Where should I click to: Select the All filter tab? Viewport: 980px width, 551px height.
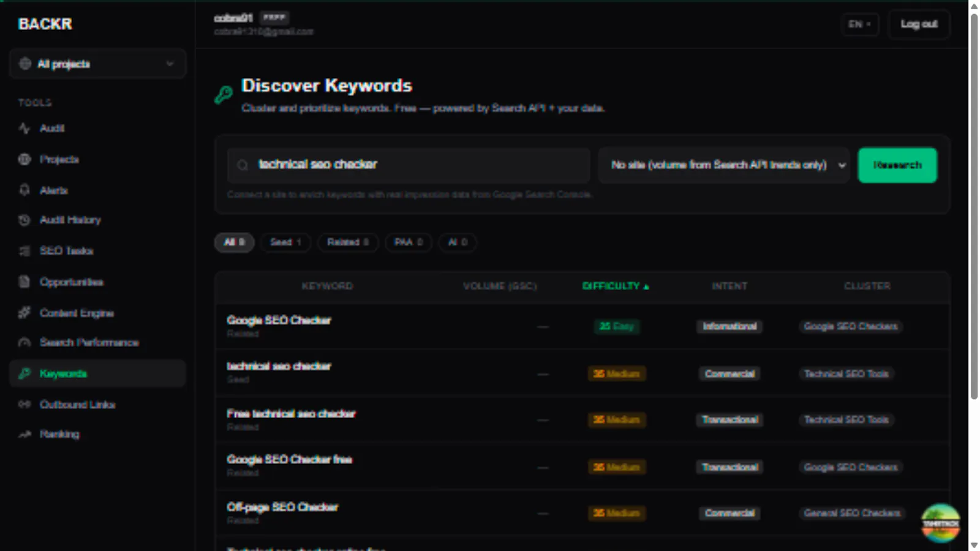pos(234,242)
